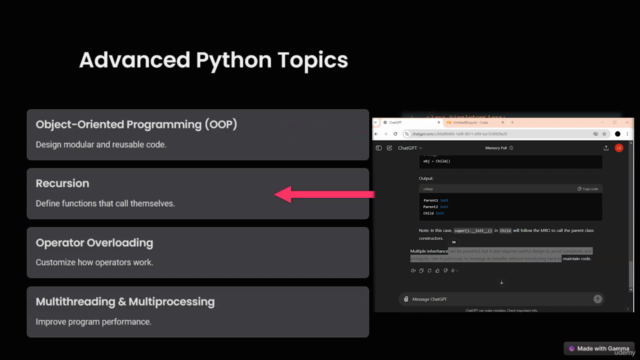This screenshot has height=360, width=640.
Task: Click the Memory Full info icon
Action: (511, 148)
